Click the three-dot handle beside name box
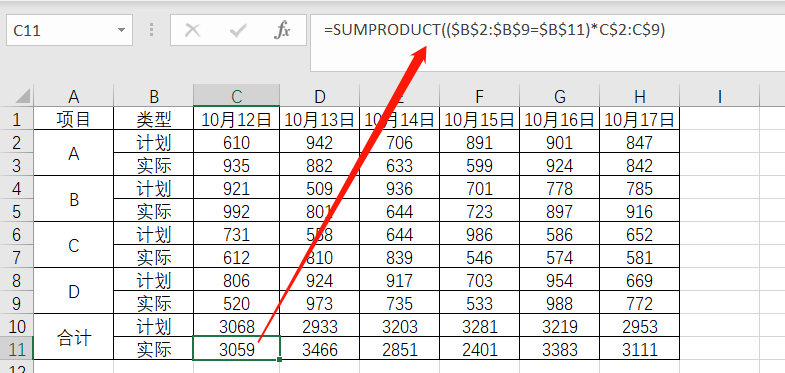The width and height of the screenshot is (785, 373). tap(151, 30)
